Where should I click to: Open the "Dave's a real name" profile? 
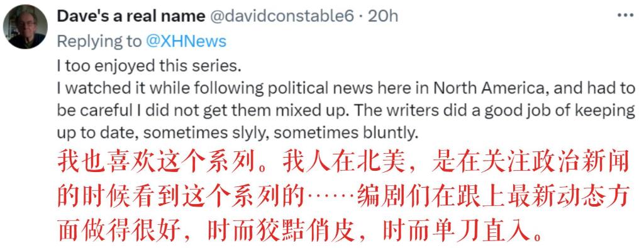pyautogui.click(x=131, y=16)
